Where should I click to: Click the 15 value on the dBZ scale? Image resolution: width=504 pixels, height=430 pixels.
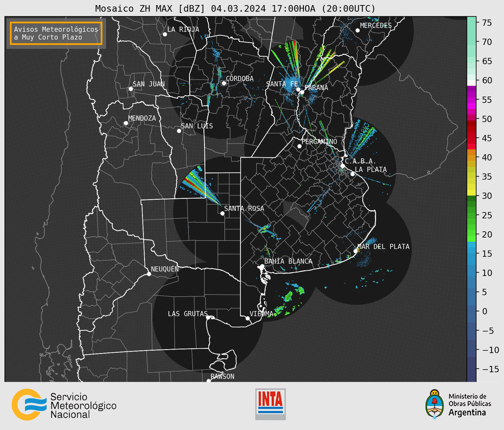(487, 254)
